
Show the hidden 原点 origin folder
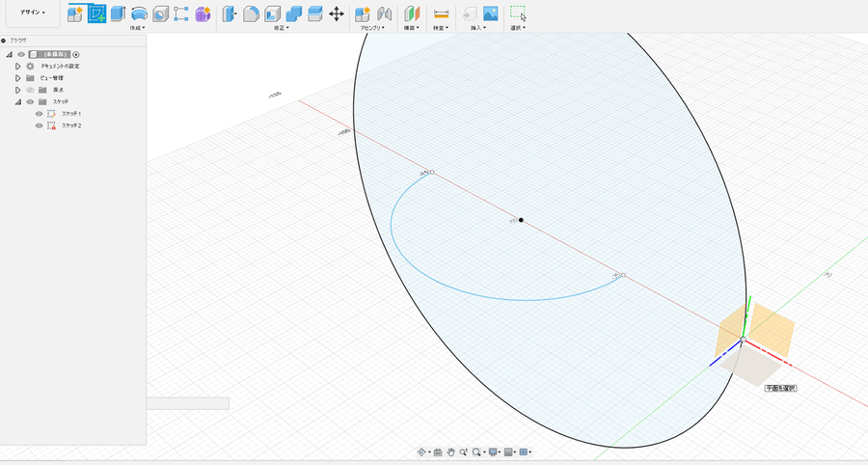click(x=30, y=90)
